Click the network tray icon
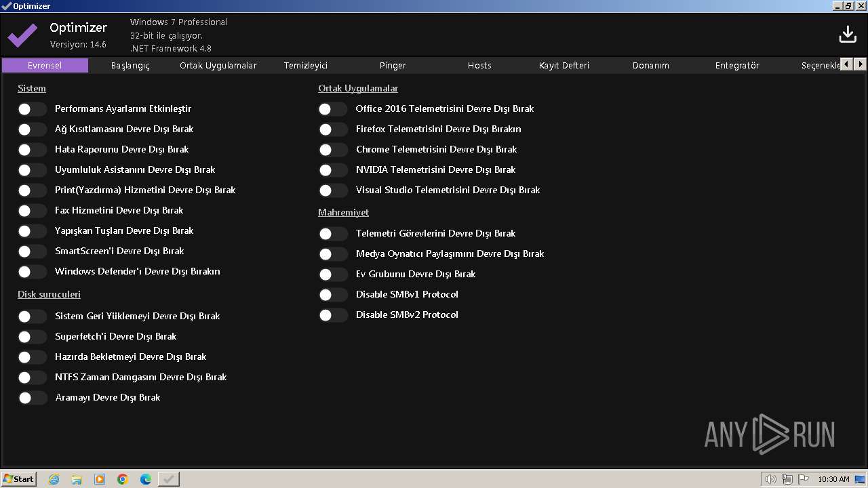The height and width of the screenshot is (488, 868). point(787,479)
